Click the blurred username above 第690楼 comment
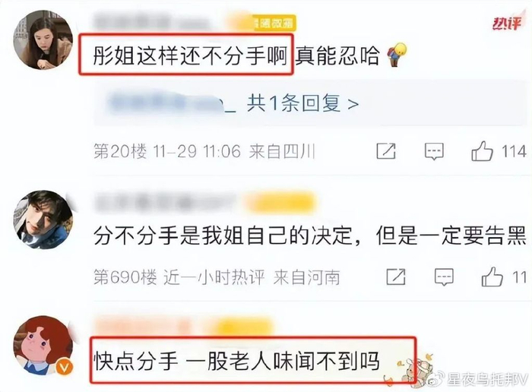Image resolution: width=532 pixels, height=392 pixels. (166, 202)
